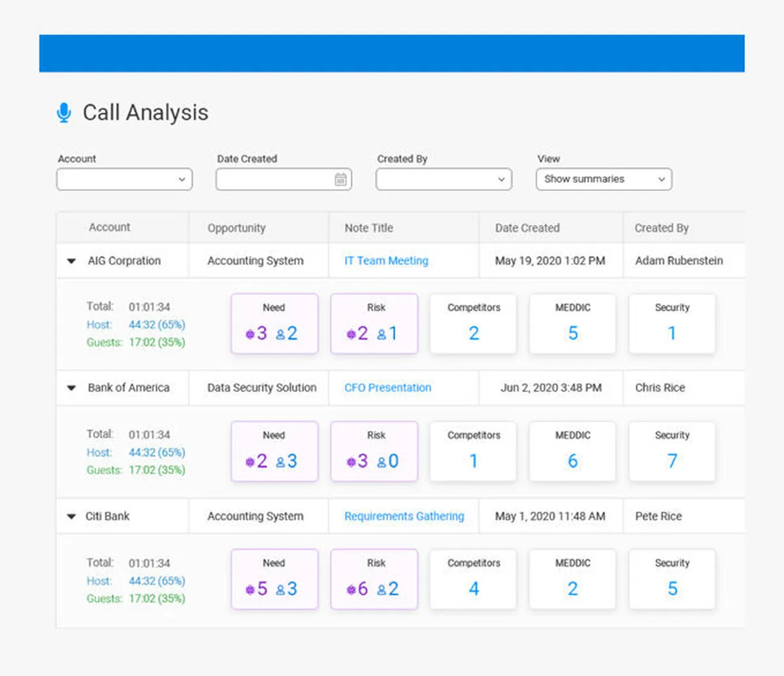
Task: Collapse the AIG Corpration row
Action: click(x=71, y=261)
